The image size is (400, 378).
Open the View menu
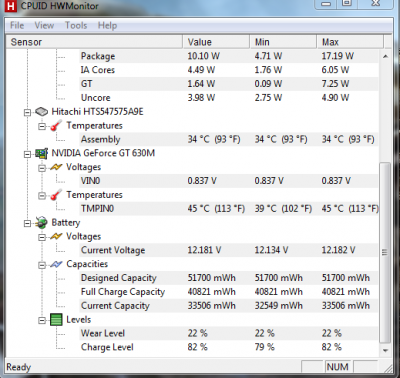pyautogui.click(x=44, y=25)
